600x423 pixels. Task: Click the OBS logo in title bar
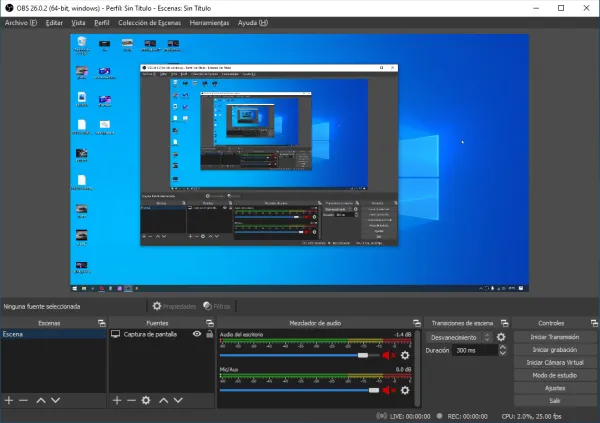pyautogui.click(x=9, y=8)
